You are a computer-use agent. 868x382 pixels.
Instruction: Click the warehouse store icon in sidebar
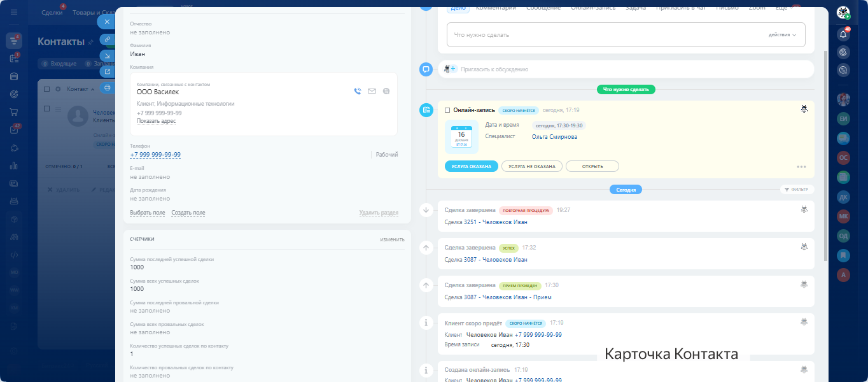coord(14,76)
